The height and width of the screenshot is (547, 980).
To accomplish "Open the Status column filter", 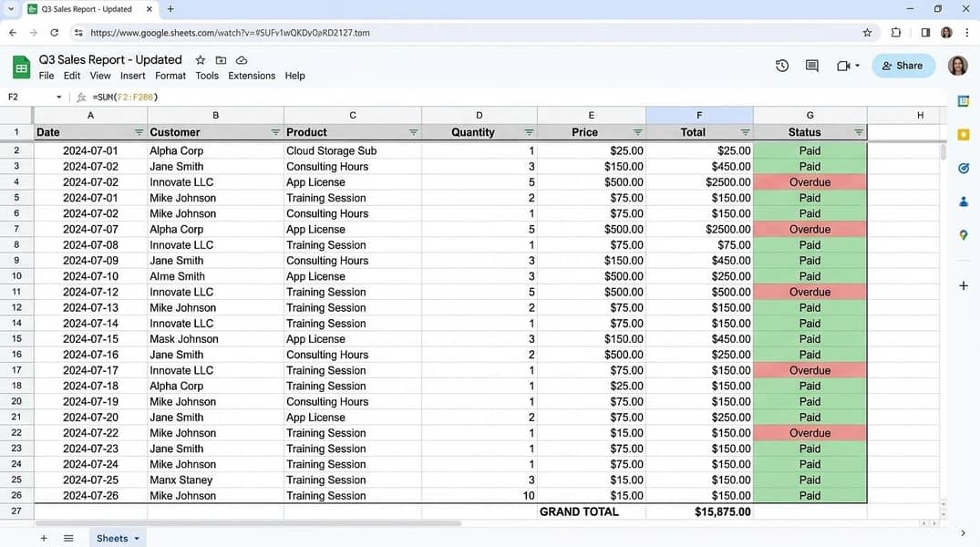I will pyautogui.click(x=859, y=132).
